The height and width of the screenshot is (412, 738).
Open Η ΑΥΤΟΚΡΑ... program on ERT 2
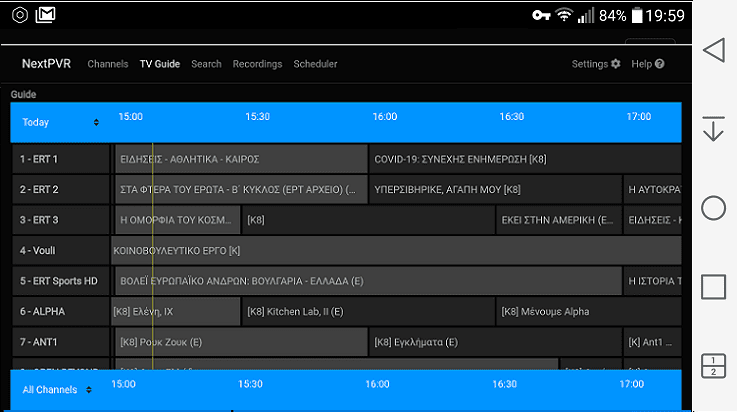click(x=652, y=189)
